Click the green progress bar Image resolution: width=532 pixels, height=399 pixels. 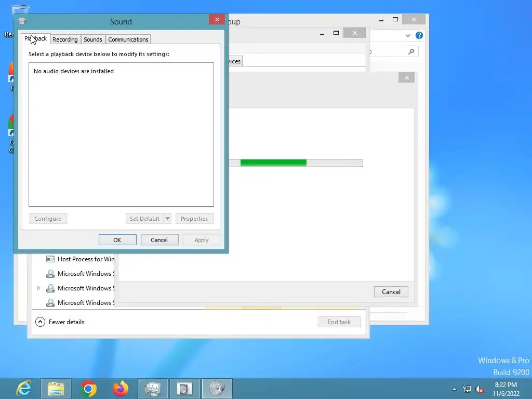coord(273,163)
